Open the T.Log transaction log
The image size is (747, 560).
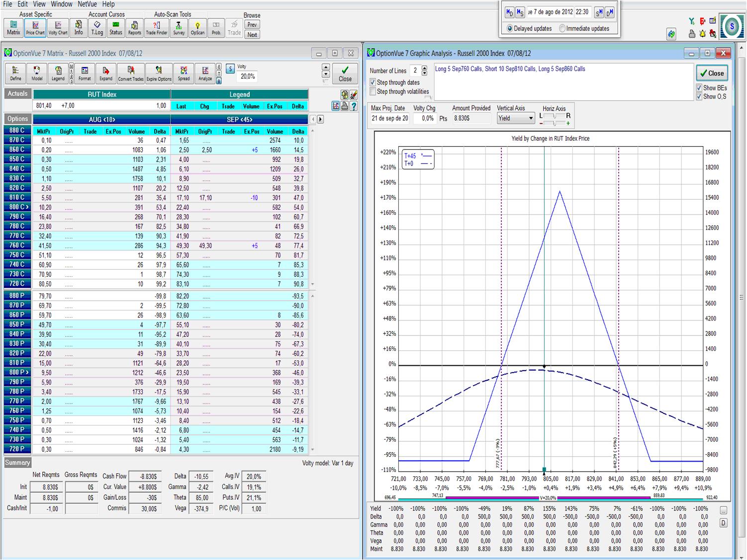pos(97,27)
